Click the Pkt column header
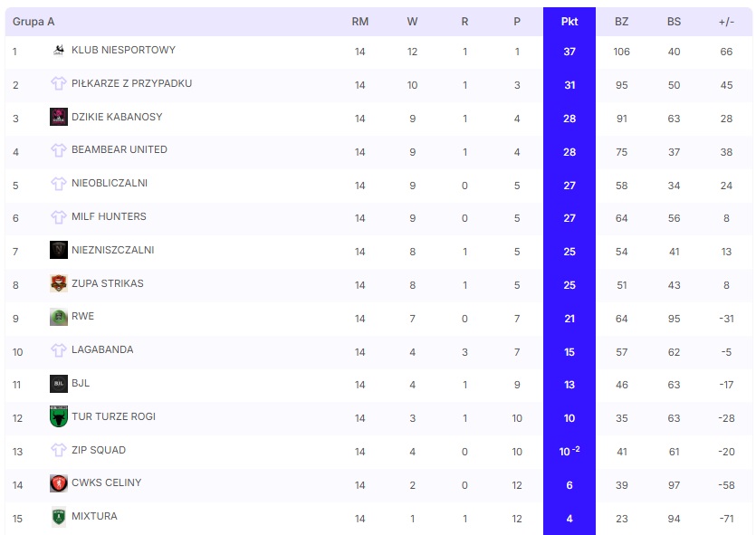The height and width of the screenshot is (535, 756). coord(569,22)
